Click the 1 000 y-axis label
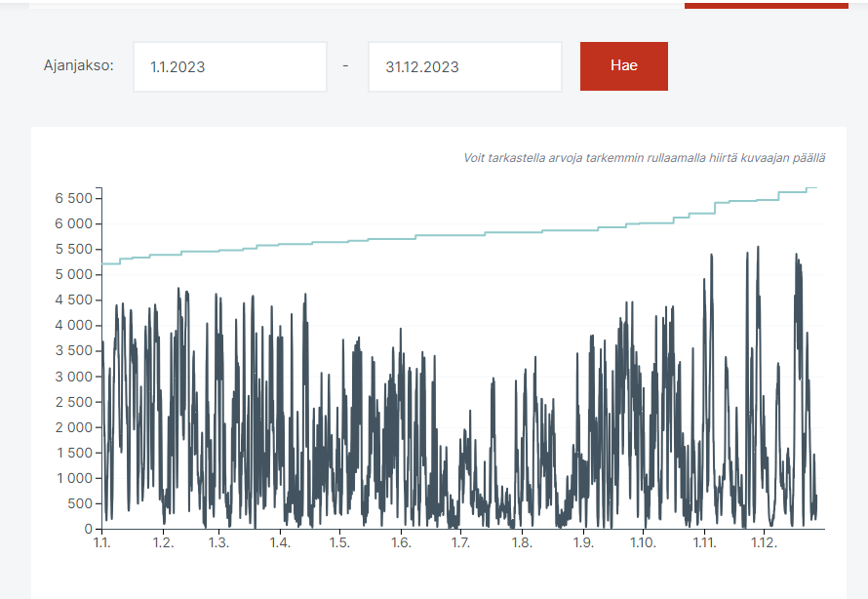The width and height of the screenshot is (868, 599). [74, 478]
